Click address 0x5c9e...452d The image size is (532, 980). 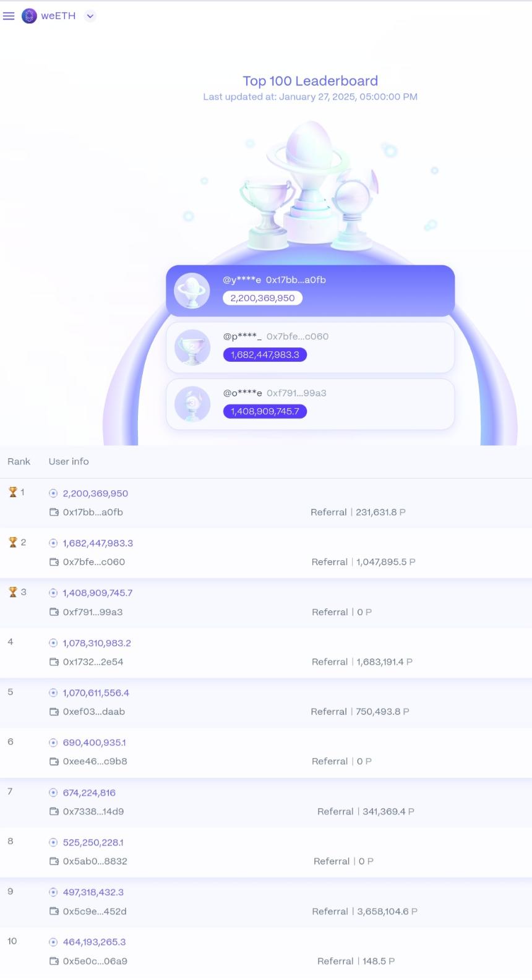pos(95,911)
